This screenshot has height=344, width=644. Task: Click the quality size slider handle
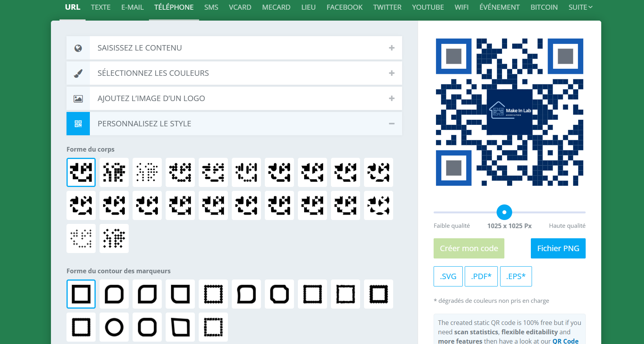pos(504,212)
